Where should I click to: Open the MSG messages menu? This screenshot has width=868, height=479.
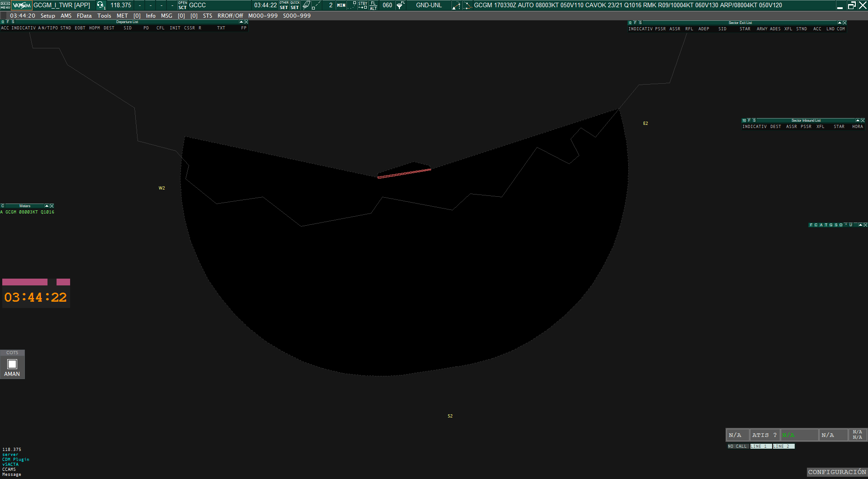coord(166,16)
